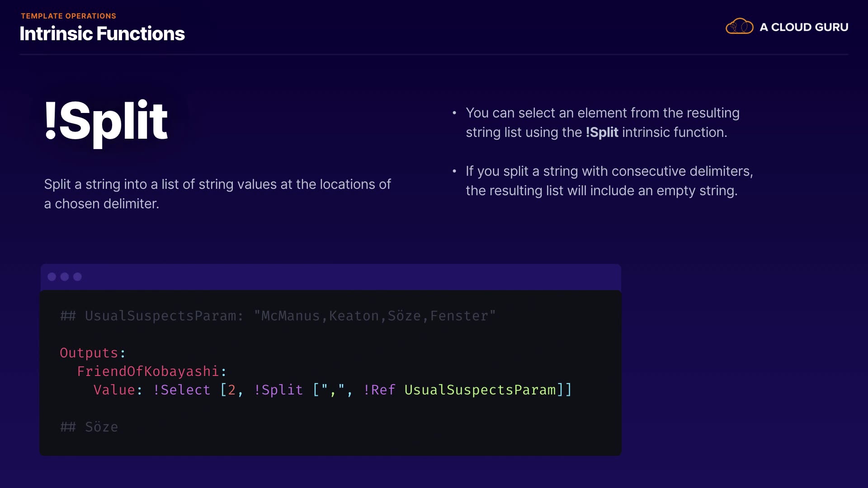The image size is (868, 488).
Task: Click the A CLOUD GURU brand text
Action: pos(804,27)
